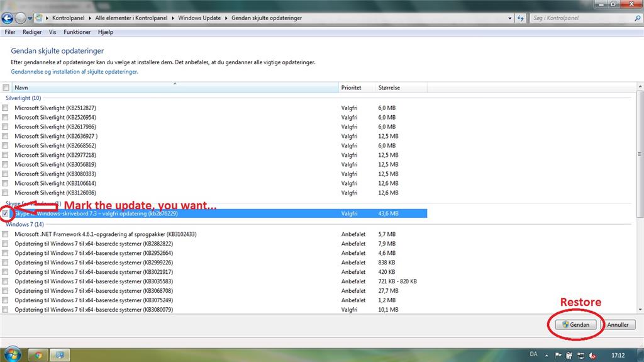Click the Control Panel icon in address bar
The image size is (644, 362).
click(x=38, y=18)
